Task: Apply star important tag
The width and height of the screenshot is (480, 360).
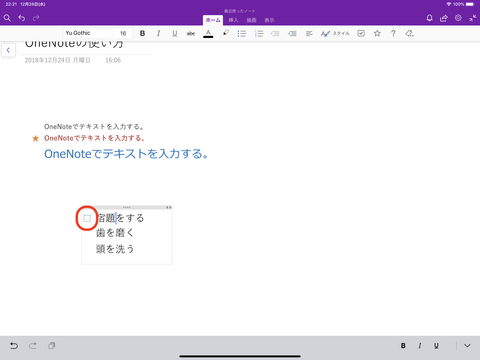Action: pyautogui.click(x=377, y=33)
